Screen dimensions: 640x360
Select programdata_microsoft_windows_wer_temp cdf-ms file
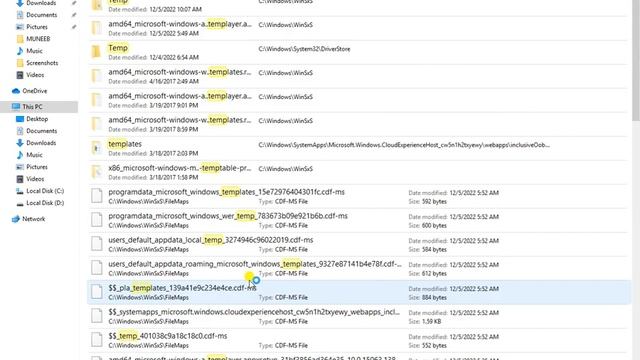pos(357,220)
